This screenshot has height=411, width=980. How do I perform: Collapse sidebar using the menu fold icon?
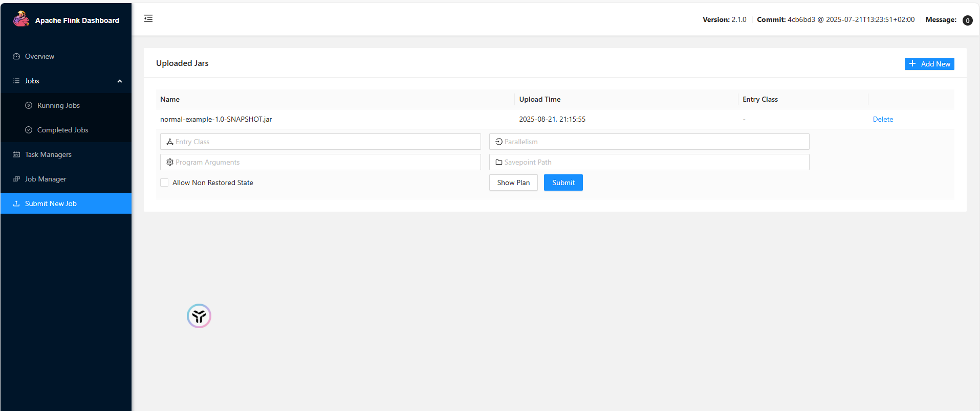pos(148,19)
